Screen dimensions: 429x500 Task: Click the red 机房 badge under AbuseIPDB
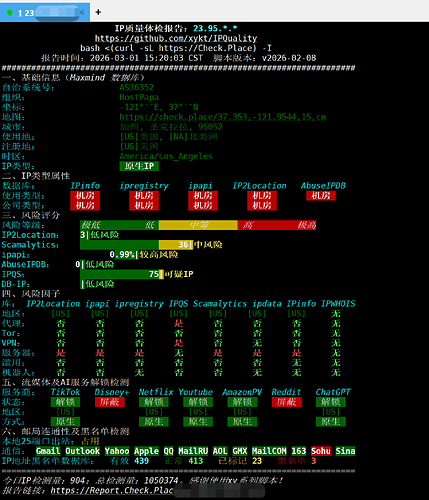(321, 195)
